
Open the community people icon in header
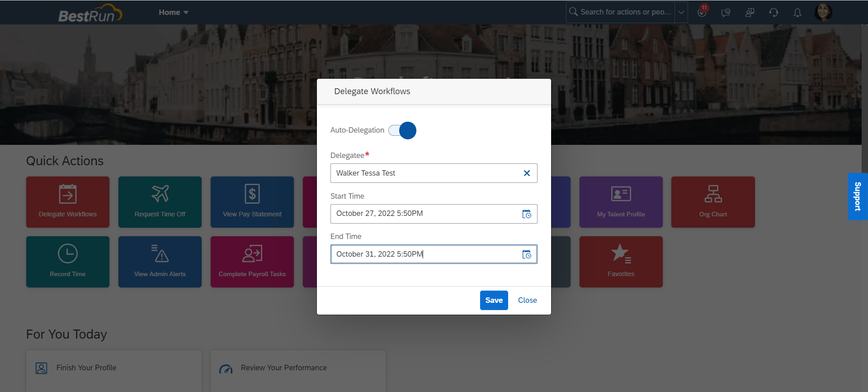750,13
